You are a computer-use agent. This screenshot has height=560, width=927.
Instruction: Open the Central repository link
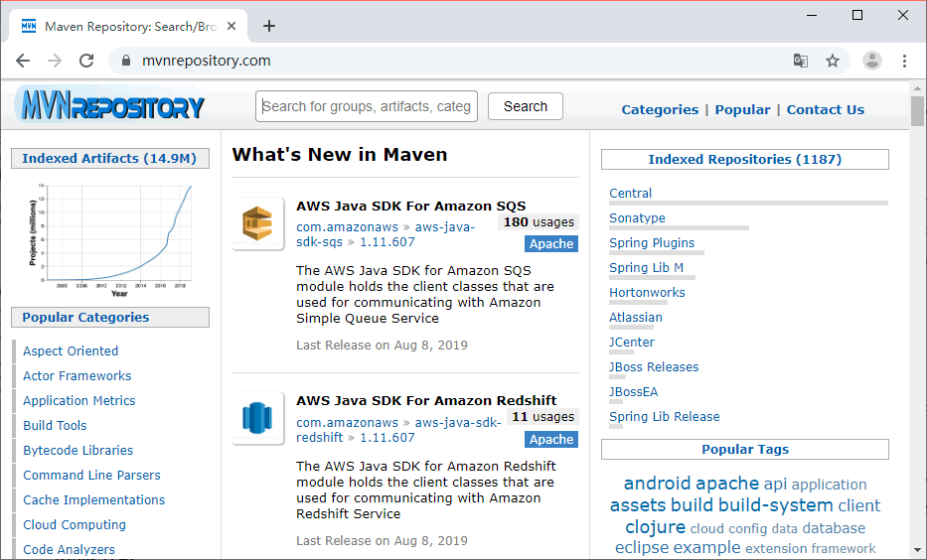click(630, 194)
